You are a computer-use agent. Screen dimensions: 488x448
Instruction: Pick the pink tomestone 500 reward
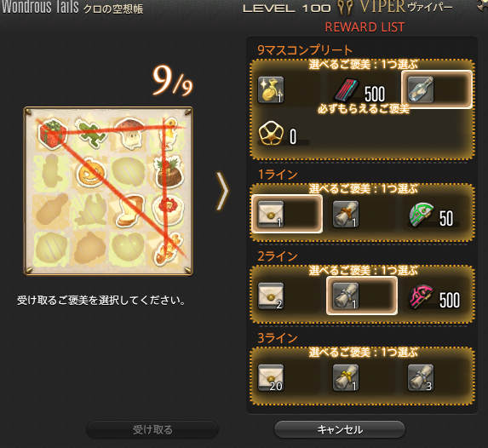click(434, 297)
